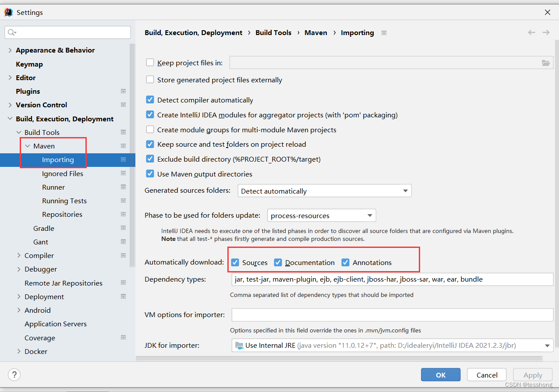
Task: Click the project-level icon beside Version Control
Action: [x=123, y=105]
